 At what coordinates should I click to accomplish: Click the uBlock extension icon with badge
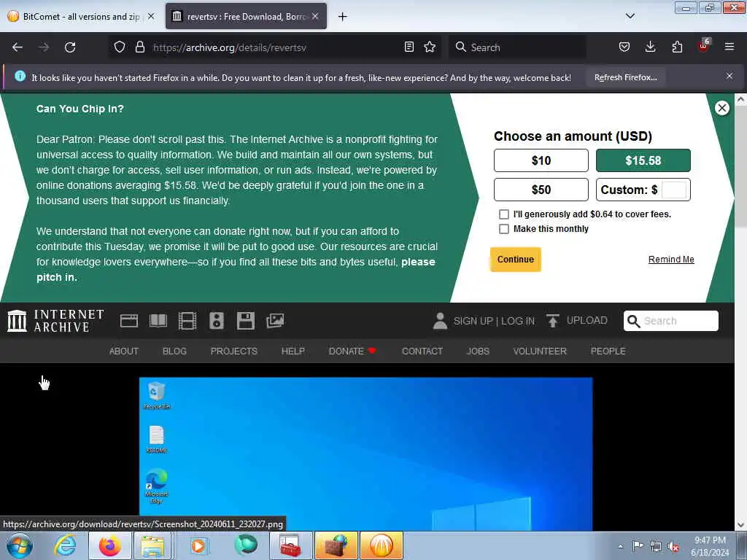pos(704,46)
